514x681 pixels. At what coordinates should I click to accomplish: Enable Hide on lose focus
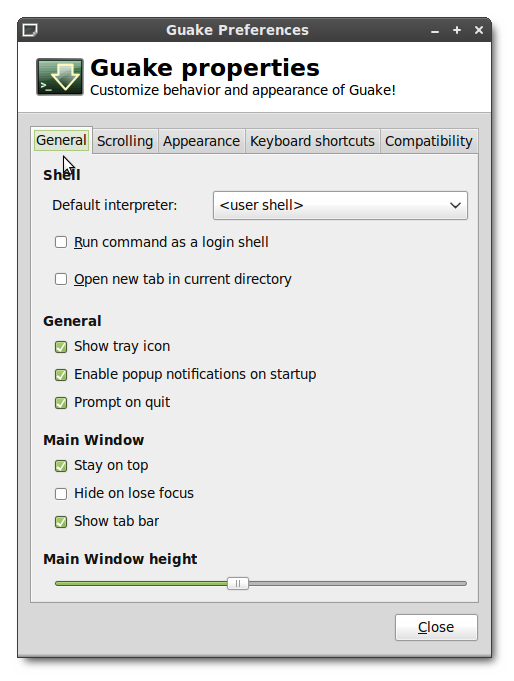click(61, 493)
